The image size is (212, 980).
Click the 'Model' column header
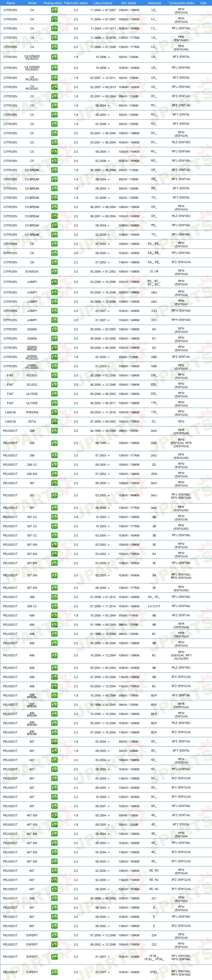[32, 3]
